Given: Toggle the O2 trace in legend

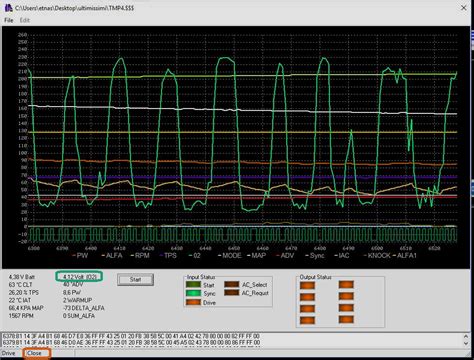Looking at the screenshot, I should coord(194,256).
